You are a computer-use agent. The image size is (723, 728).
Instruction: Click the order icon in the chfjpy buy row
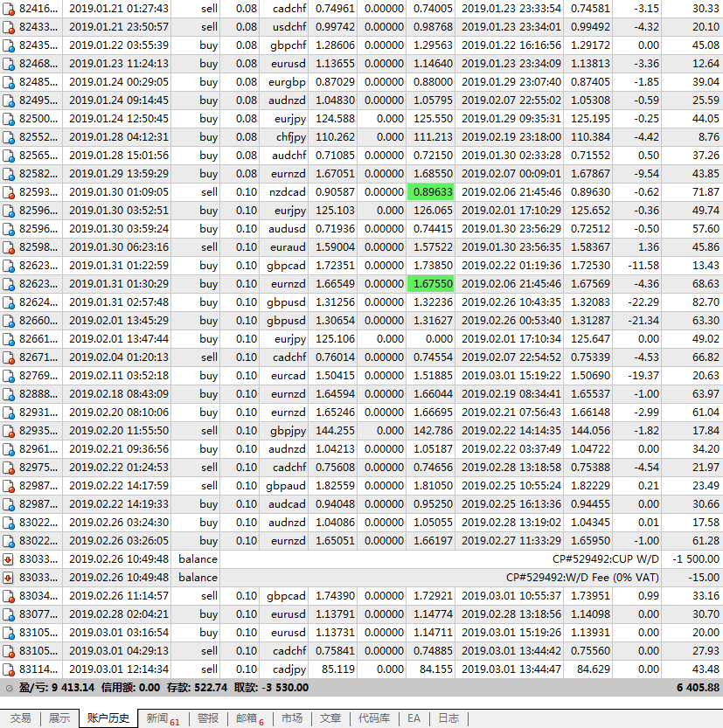(x=9, y=137)
